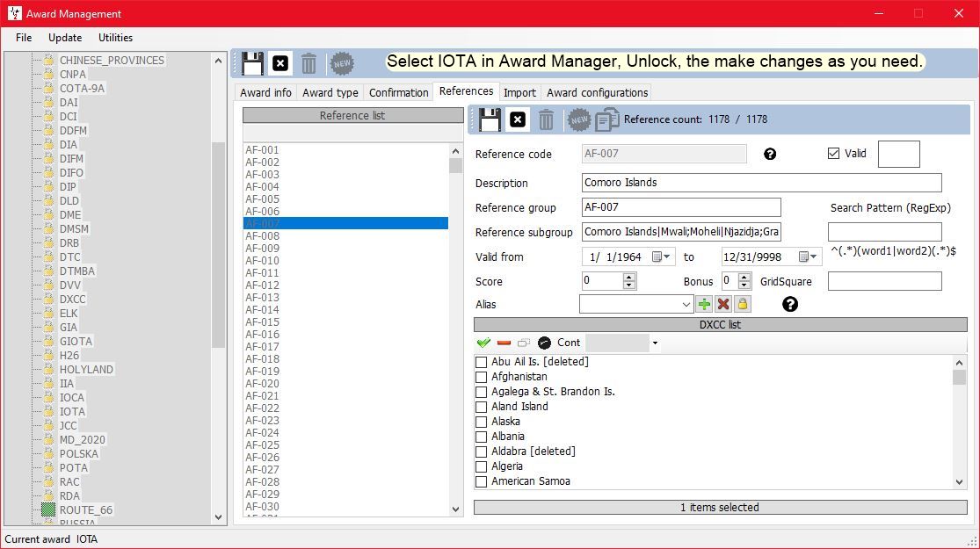Switch to the Award type tab
Image resolution: width=980 pixels, height=549 pixels.
330,92
